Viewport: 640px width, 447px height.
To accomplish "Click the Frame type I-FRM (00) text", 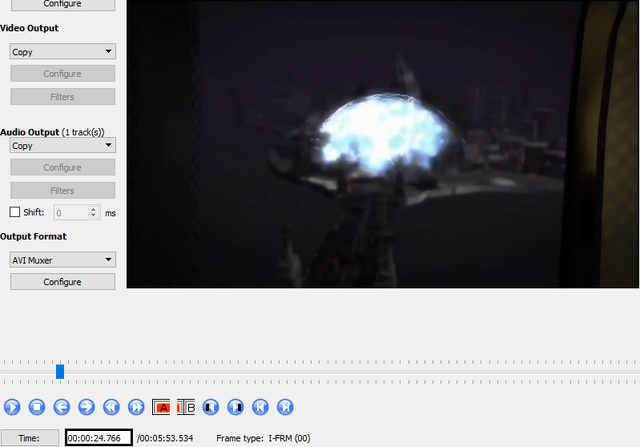I will [x=263, y=438].
